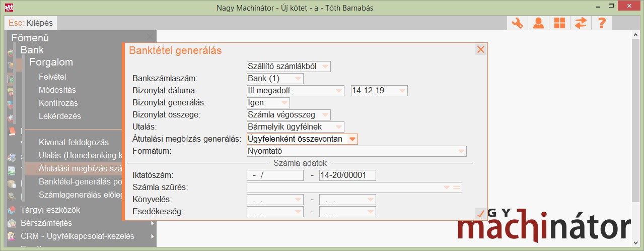
Task: Expand the Bizonylat generálás dropdown
Action: (284, 103)
